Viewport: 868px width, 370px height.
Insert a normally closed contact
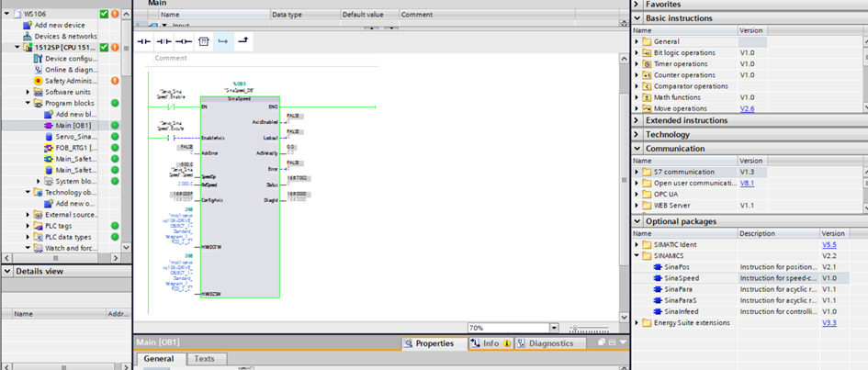tap(163, 41)
